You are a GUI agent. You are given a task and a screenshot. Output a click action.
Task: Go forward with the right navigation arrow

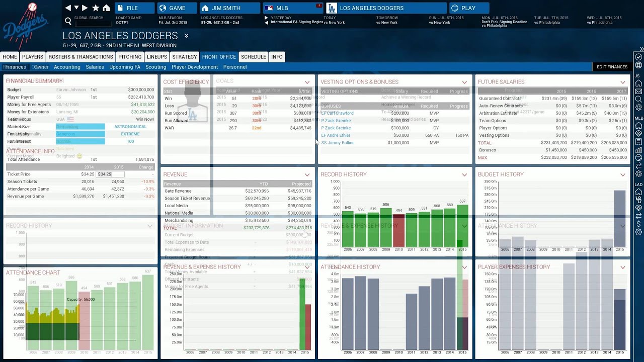85,8
